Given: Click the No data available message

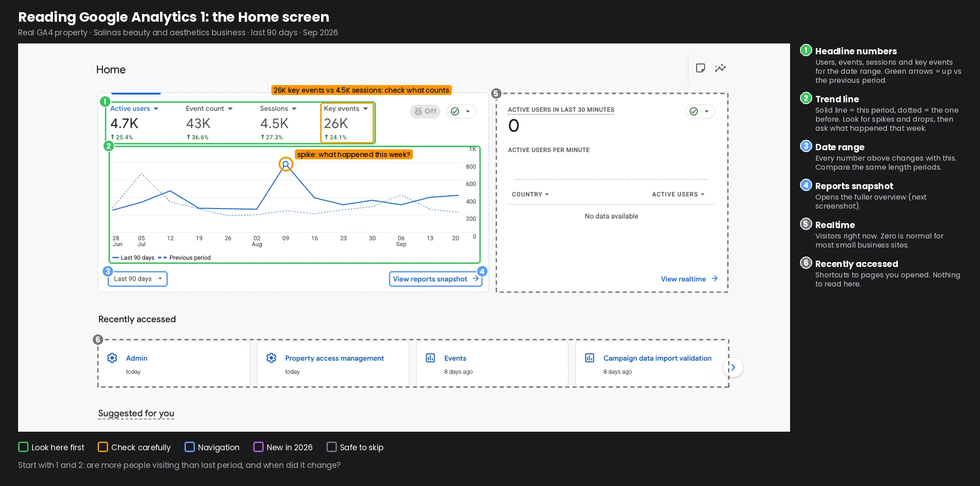Looking at the screenshot, I should (611, 216).
